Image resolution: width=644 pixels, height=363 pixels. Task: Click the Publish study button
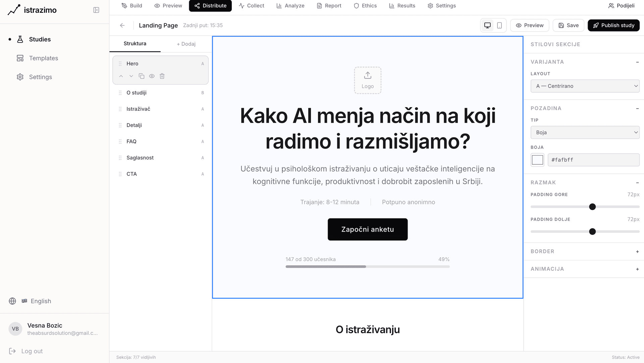613,25
